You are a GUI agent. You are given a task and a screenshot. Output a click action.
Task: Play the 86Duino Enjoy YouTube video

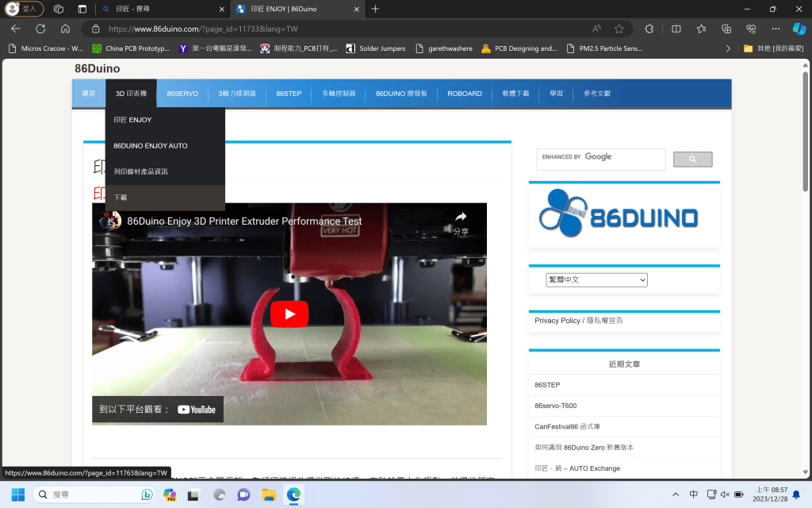tap(289, 314)
